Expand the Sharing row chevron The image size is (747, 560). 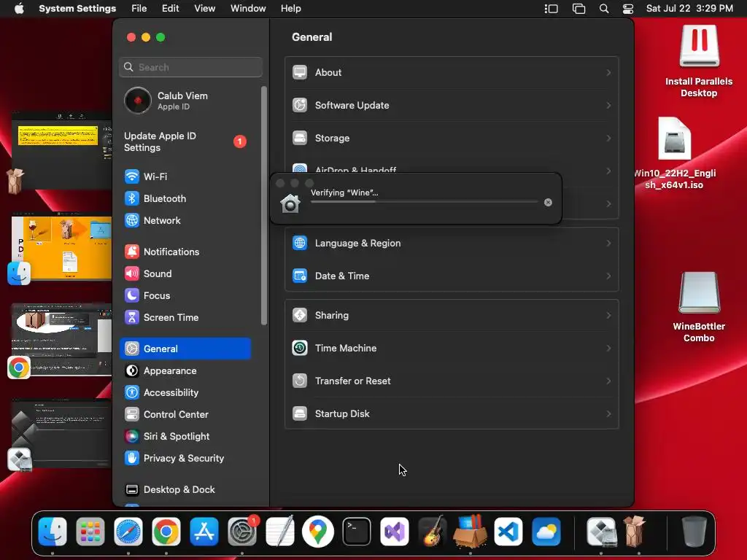pyautogui.click(x=608, y=315)
